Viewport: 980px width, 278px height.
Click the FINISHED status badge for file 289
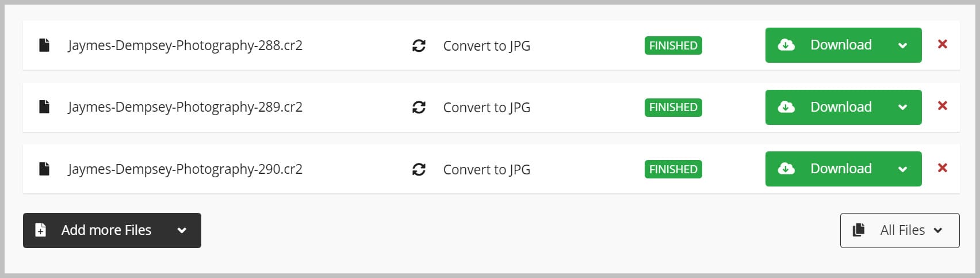click(x=673, y=108)
